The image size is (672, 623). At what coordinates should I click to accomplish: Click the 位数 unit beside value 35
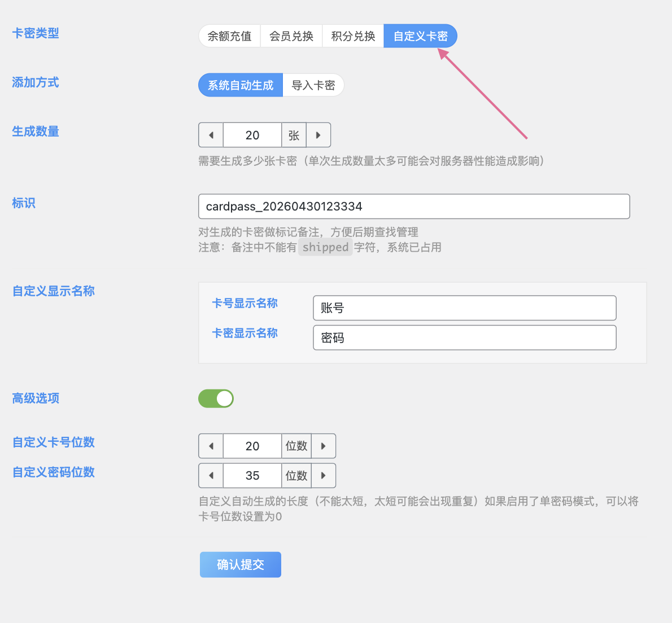click(296, 476)
